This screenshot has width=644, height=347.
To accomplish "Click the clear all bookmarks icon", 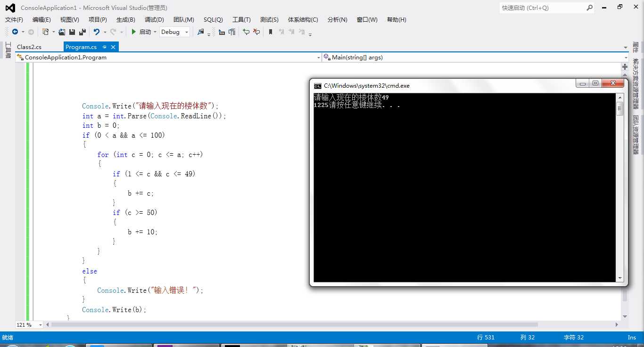I will [302, 32].
